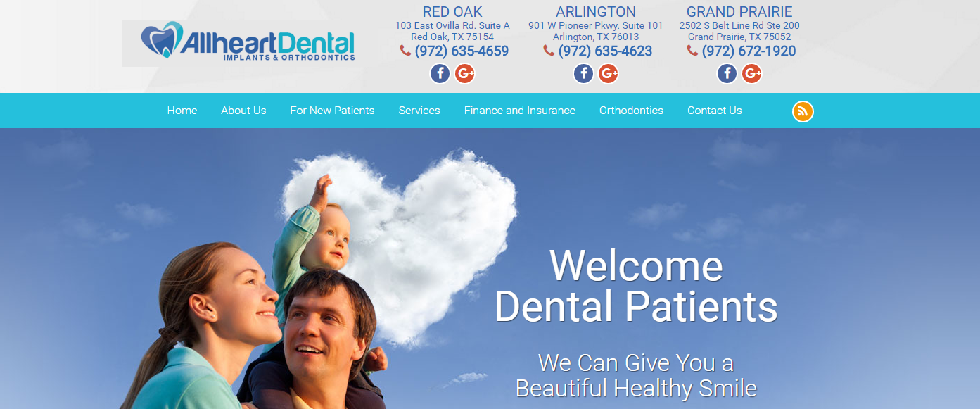Image resolution: width=980 pixels, height=409 pixels.
Task: Call Grand Prairie number (972) 672-1920
Action: click(x=749, y=51)
